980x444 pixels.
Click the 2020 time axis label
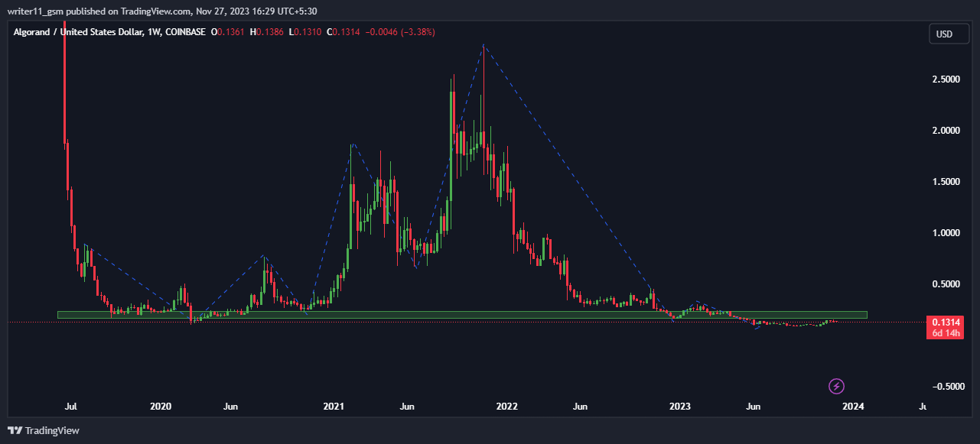161,407
